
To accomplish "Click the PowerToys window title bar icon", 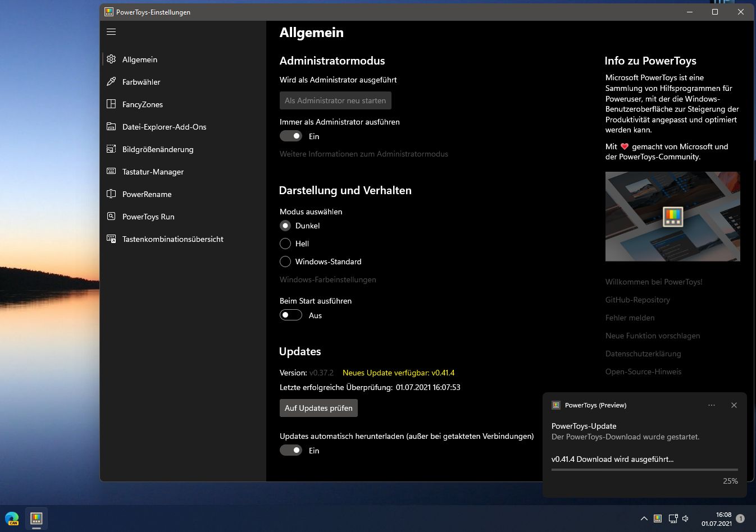I will click(109, 12).
